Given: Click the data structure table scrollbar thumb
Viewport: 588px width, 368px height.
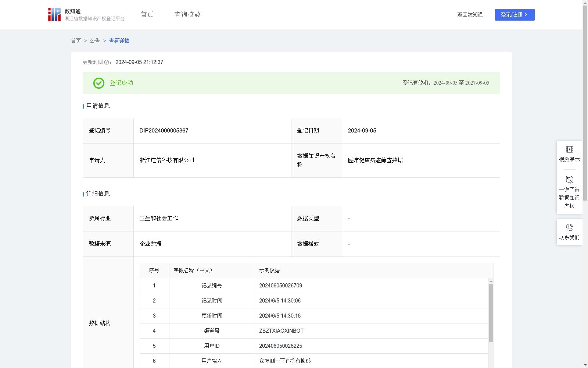Looking at the screenshot, I should [x=491, y=313].
